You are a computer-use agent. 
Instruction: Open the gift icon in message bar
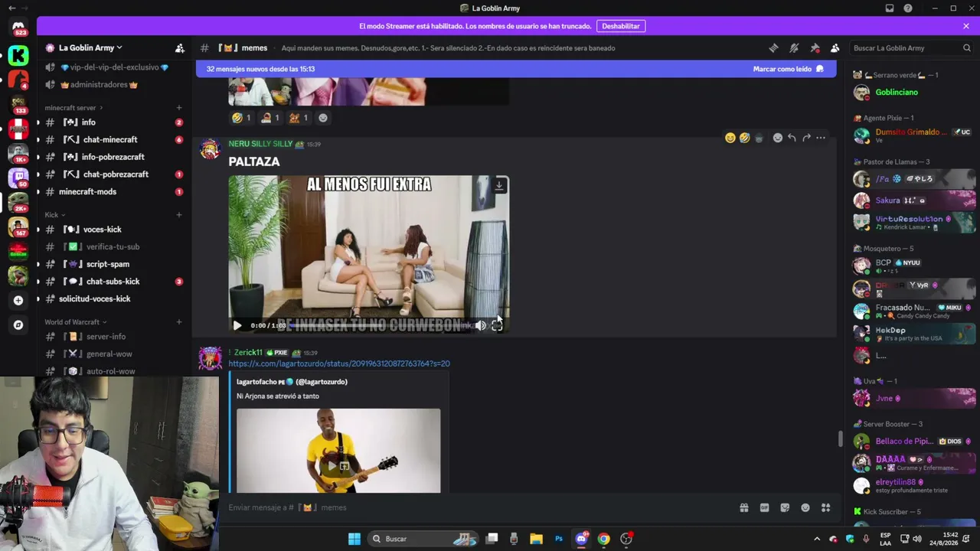743,507
